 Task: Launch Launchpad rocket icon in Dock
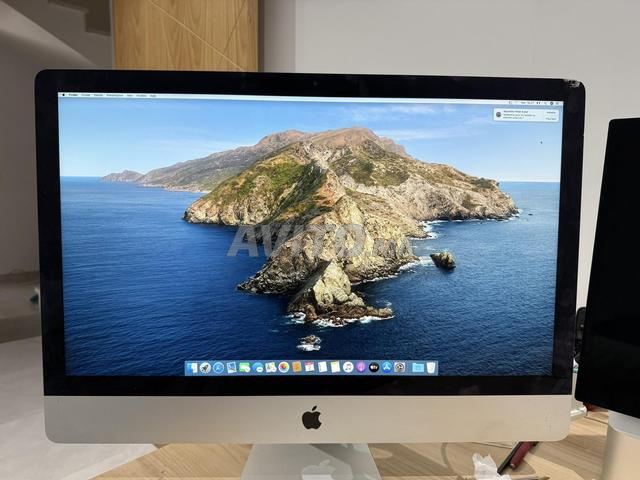(x=205, y=367)
